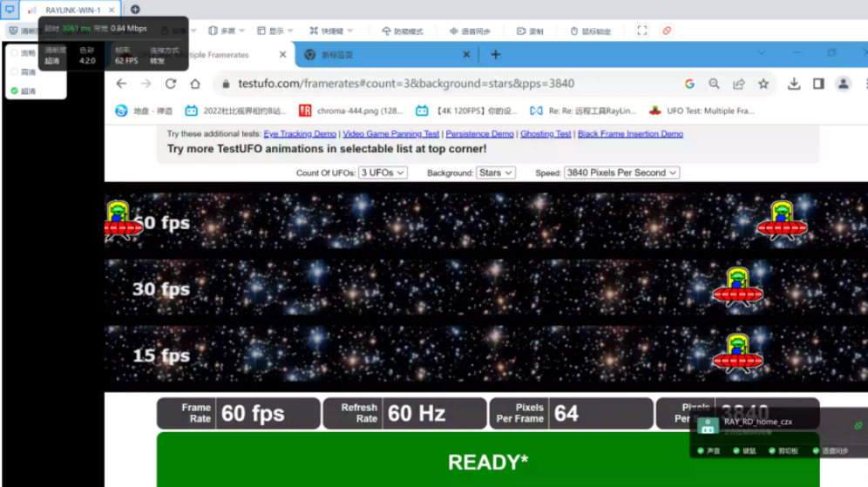Open the 4K 120FPS bookmark
The height and width of the screenshot is (487, 868).
point(466,111)
